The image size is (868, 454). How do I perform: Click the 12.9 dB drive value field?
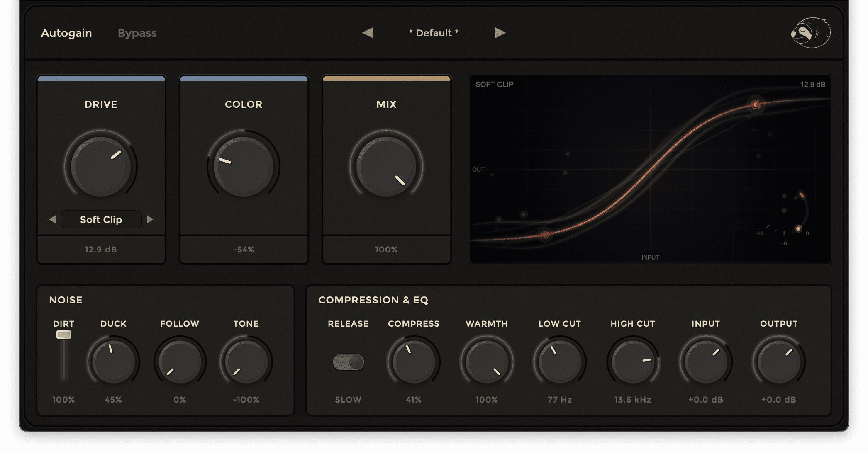(x=101, y=250)
